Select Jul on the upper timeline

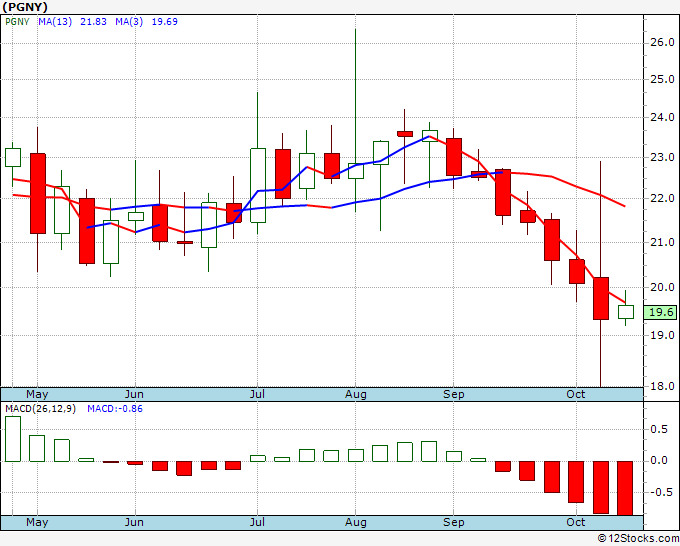[257, 394]
